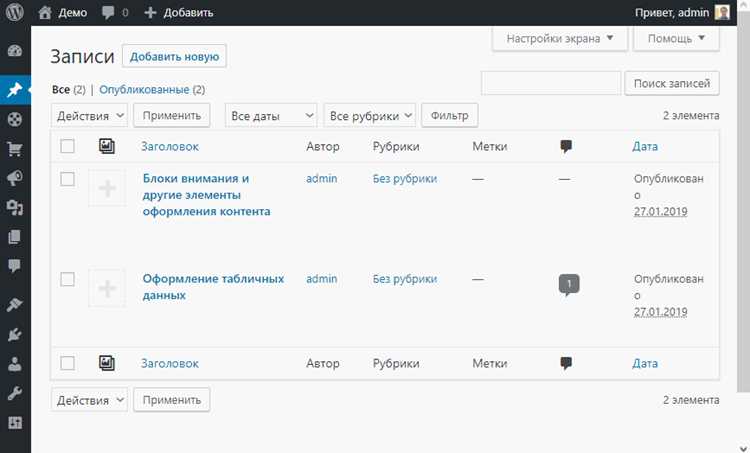Open post Оформление табличных данных
Image resolution: width=750 pixels, height=453 pixels.
click(213, 287)
